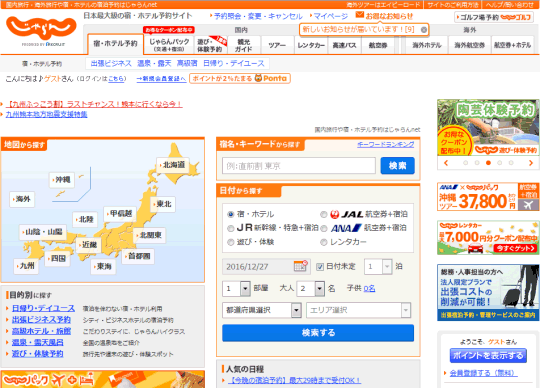Select the 宿・ホテル radio button
The image size is (540, 388).
(231, 214)
